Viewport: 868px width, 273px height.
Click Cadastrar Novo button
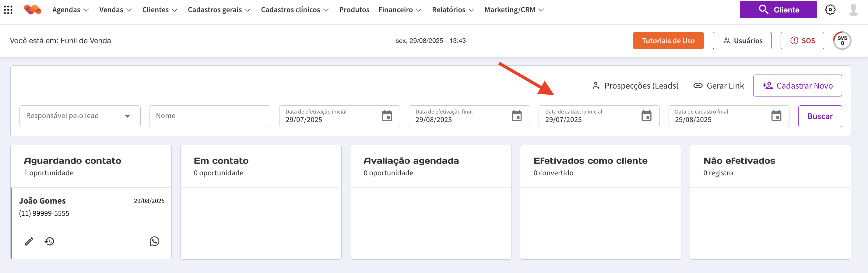tap(797, 86)
